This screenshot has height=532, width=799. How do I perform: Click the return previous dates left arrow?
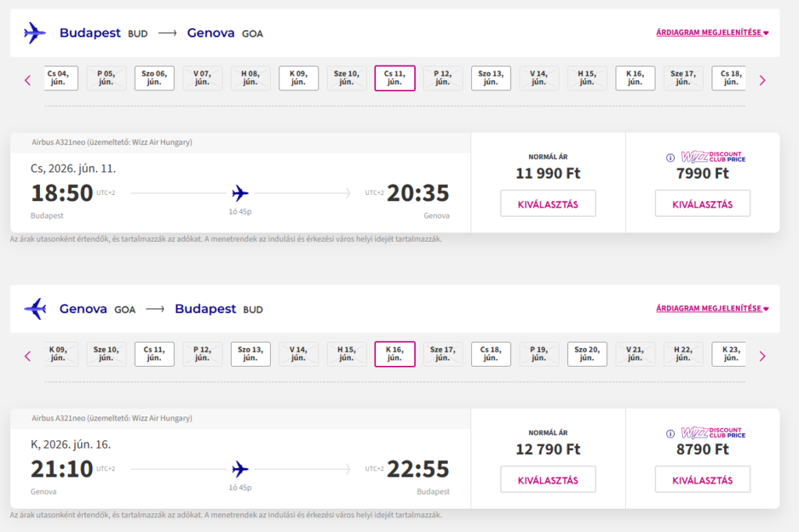point(28,356)
